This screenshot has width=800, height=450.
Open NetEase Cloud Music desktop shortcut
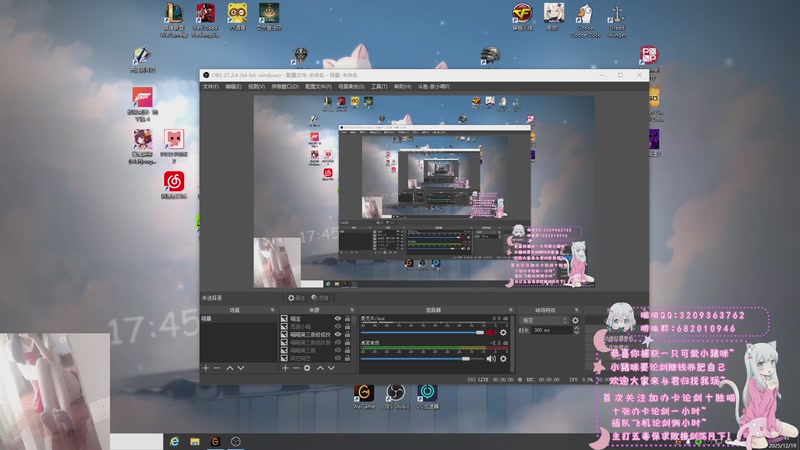point(174,185)
